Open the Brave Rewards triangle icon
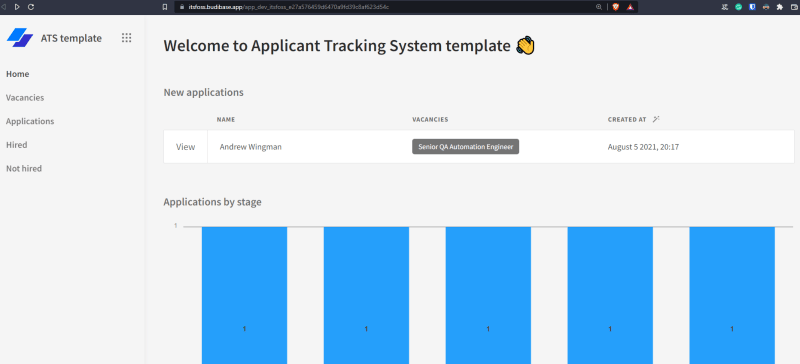The image size is (800, 364). click(630, 7)
